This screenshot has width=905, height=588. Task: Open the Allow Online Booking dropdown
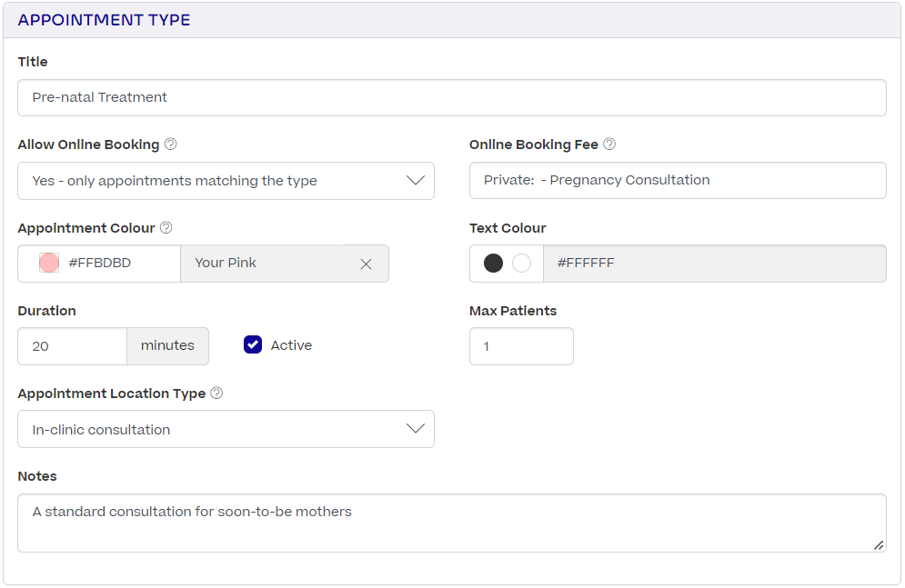226,180
